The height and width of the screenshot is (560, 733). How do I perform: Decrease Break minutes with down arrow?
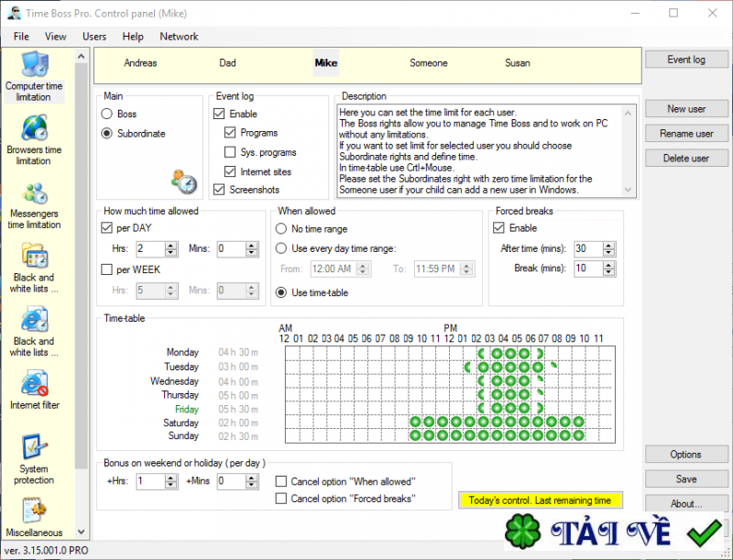(x=608, y=271)
